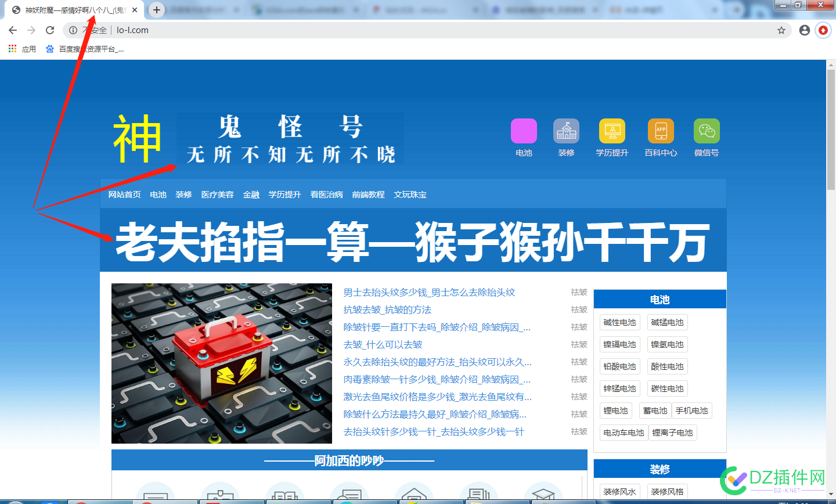Screen dimensions: 836x504
Task: Go back with the browser back arrow
Action: coord(13,30)
